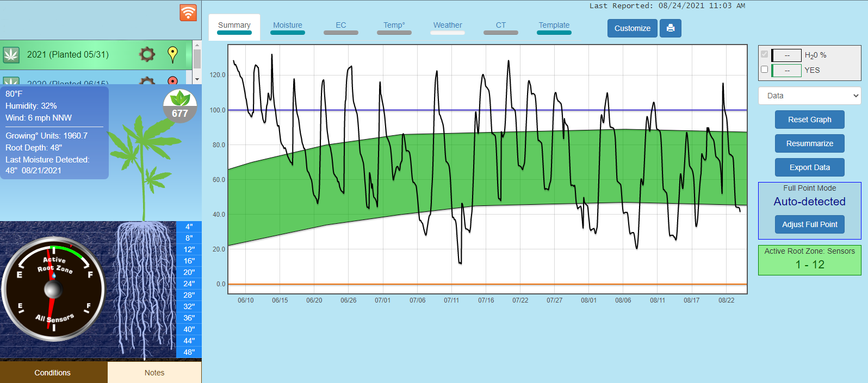Image resolution: width=868 pixels, height=383 pixels.
Task: Select the 16" depth sensor label
Action: point(189,261)
